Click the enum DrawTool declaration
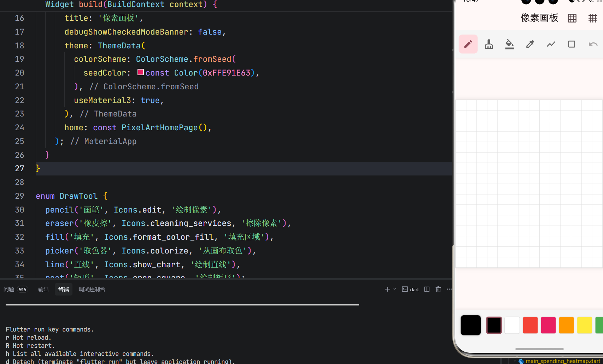Viewport: 603px width, 364px height. (71, 196)
